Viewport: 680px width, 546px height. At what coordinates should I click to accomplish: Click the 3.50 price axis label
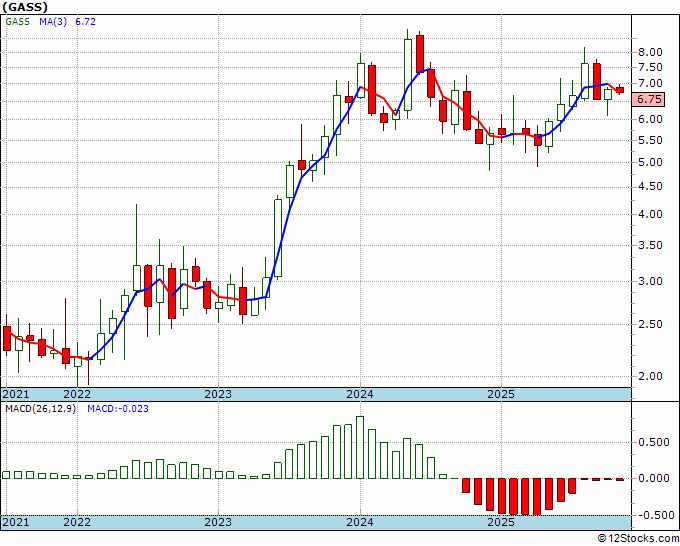pyautogui.click(x=650, y=245)
